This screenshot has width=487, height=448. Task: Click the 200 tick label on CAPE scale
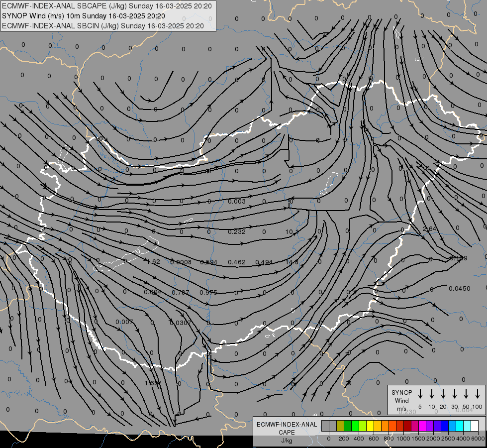344,439
